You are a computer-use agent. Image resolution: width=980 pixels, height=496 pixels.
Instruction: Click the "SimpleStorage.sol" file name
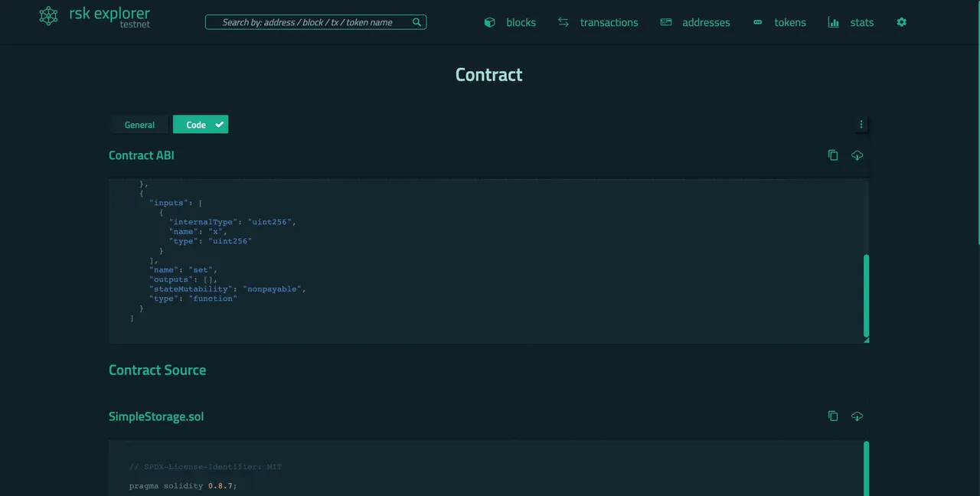(x=156, y=416)
